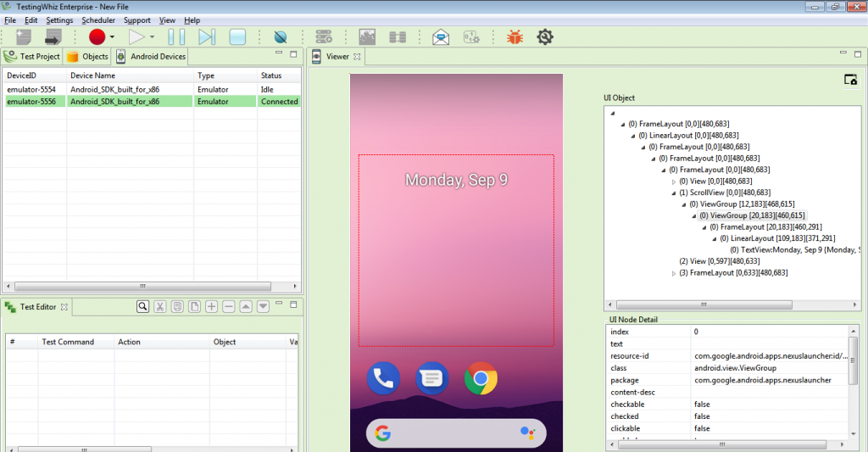This screenshot has width=868, height=452.
Task: Select the Android Devices tab
Action: [151, 57]
